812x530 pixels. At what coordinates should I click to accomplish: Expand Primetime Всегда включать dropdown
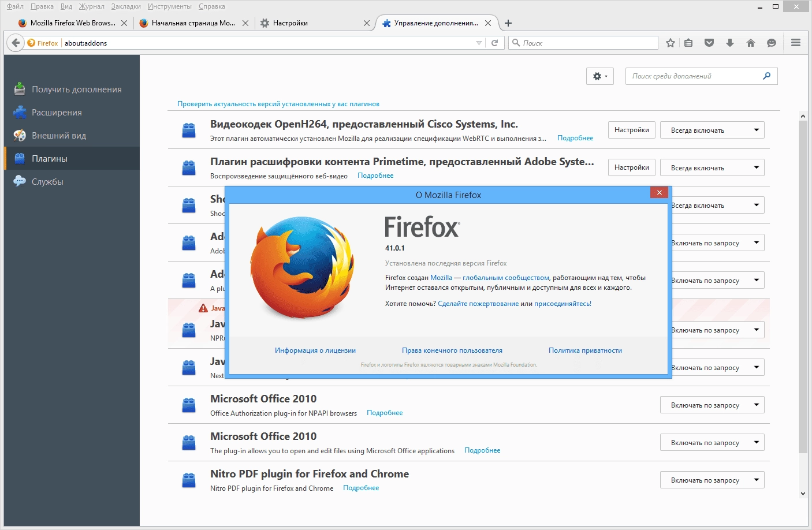point(712,167)
